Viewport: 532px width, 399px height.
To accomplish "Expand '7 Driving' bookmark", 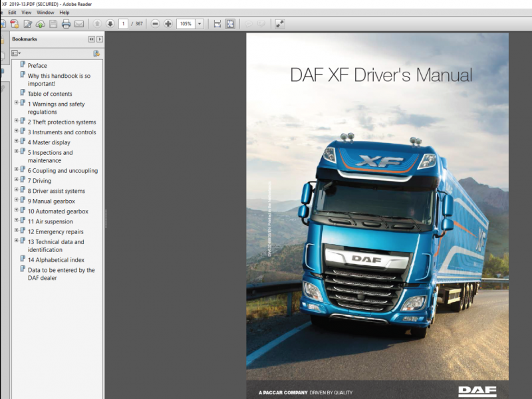I will pos(16,179).
